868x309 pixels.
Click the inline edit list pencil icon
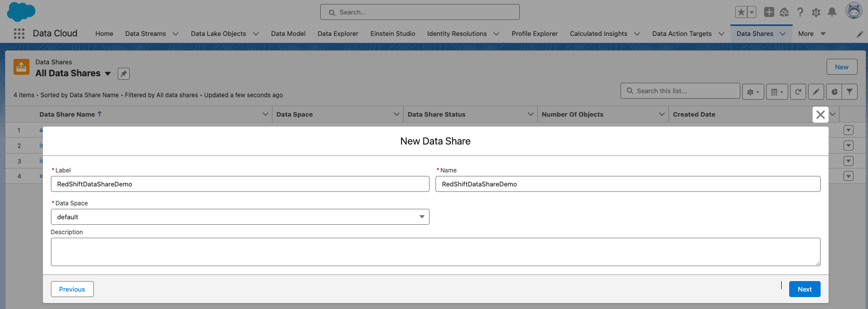tap(816, 92)
